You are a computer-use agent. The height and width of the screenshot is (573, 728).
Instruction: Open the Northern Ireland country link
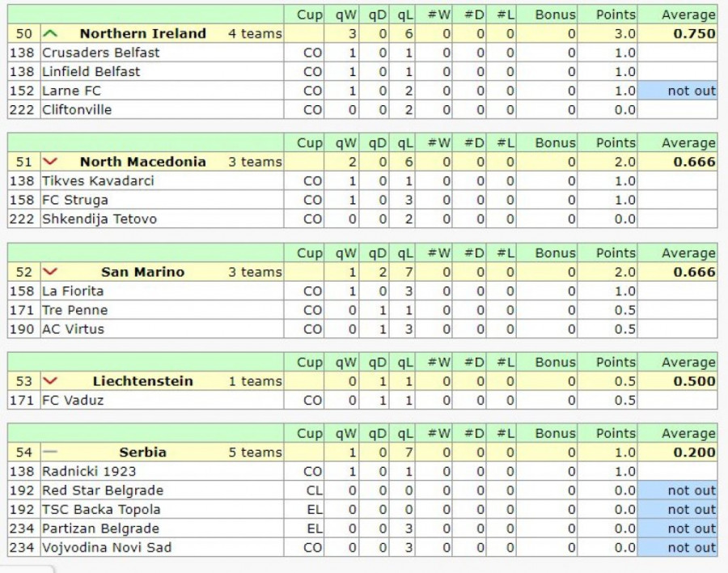142,34
